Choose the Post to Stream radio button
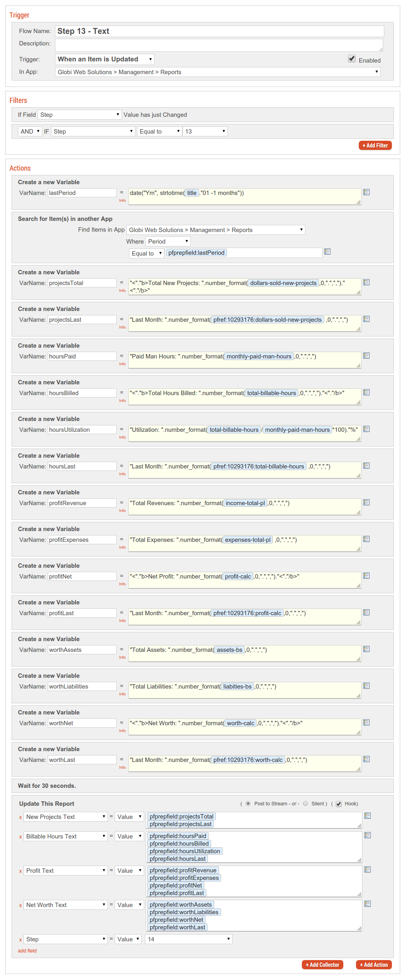Viewport: 407px width, 980px height. coord(248,803)
